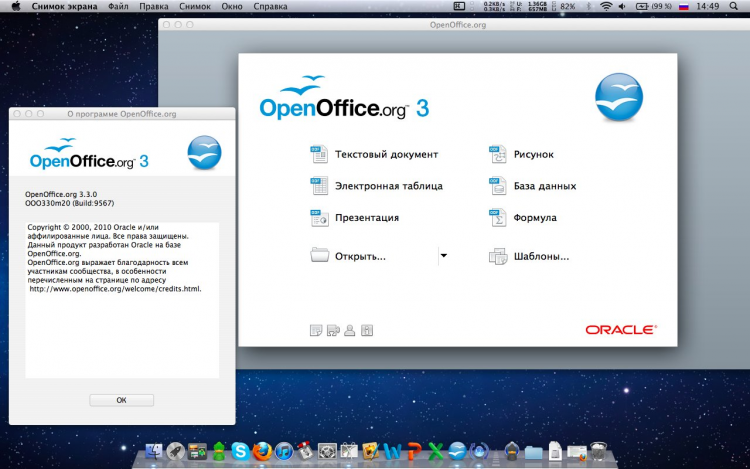Click the Copyright © 2000, 2010 Oracle line
The height and width of the screenshot is (469, 750).
coord(93,227)
